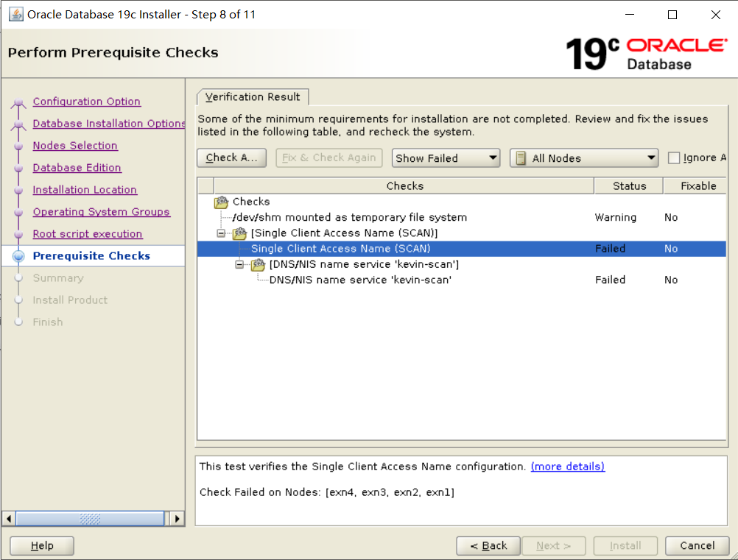Screen dimensions: 738x560
Task: Maximize the installer window
Action: [672, 15]
